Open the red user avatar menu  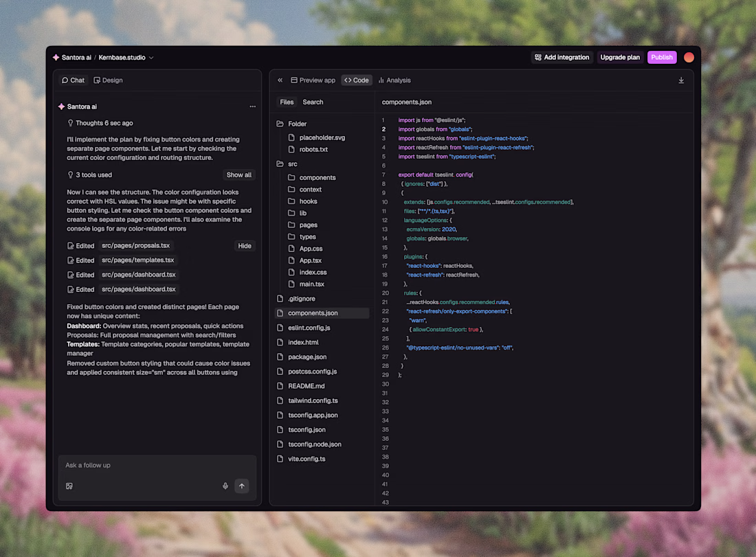pyautogui.click(x=689, y=57)
